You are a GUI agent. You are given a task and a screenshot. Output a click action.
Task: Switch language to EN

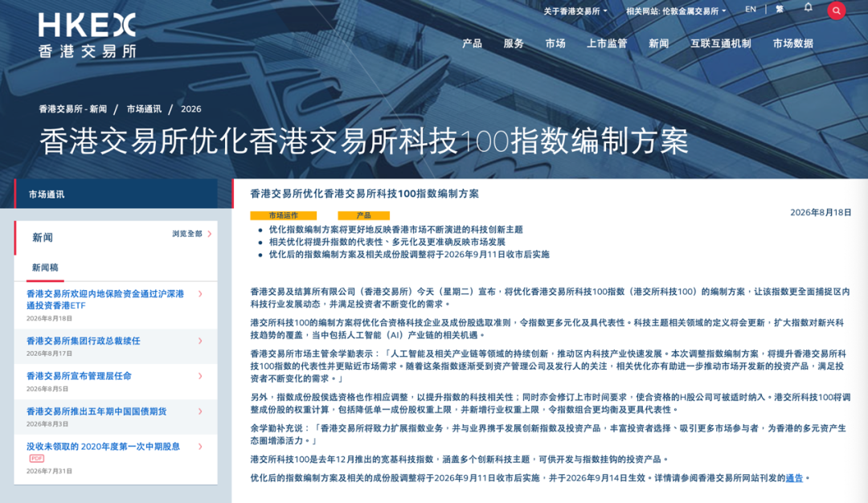pos(751,10)
